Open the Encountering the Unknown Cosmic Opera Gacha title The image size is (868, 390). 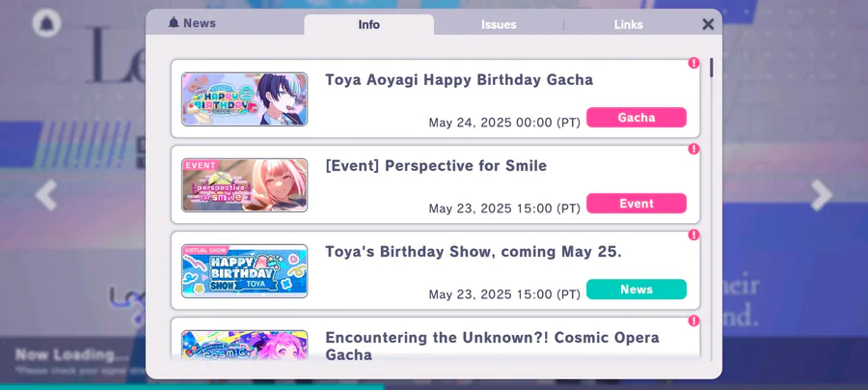(x=492, y=346)
